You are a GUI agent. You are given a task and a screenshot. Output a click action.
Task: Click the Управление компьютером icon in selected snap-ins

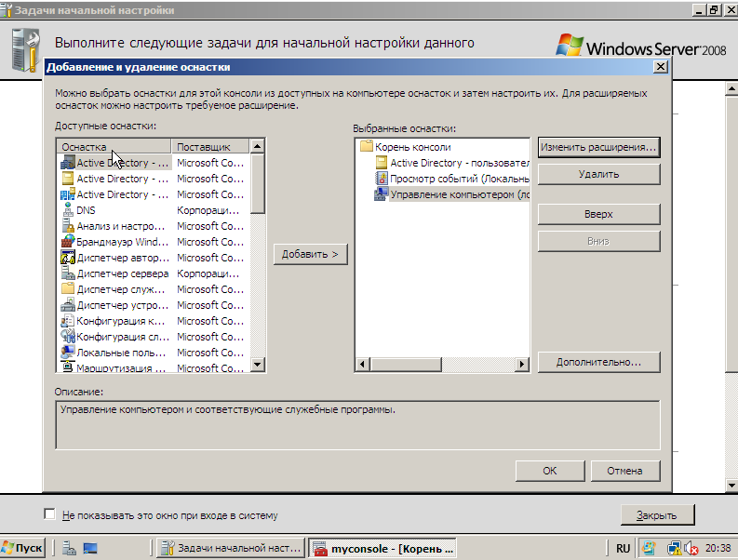coord(382,193)
